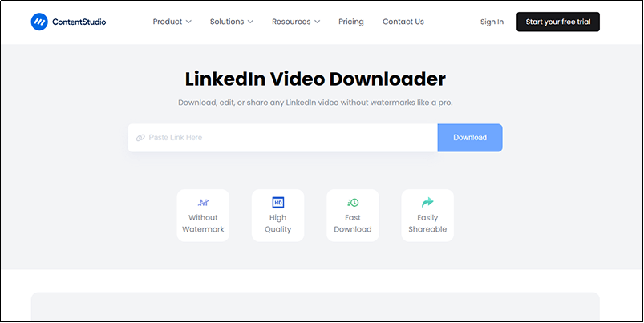Click the Sign In link
644x323 pixels.
click(x=492, y=22)
